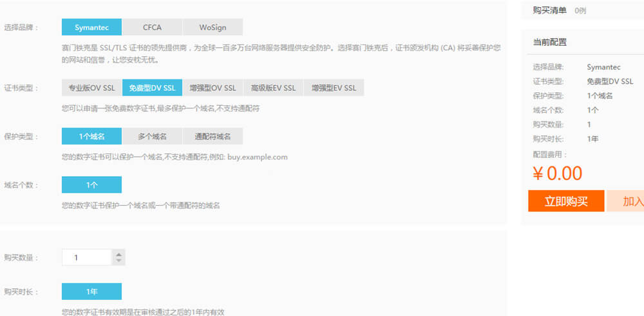Click the orange 立即购买 button
The width and height of the screenshot is (644, 316).
(x=566, y=201)
